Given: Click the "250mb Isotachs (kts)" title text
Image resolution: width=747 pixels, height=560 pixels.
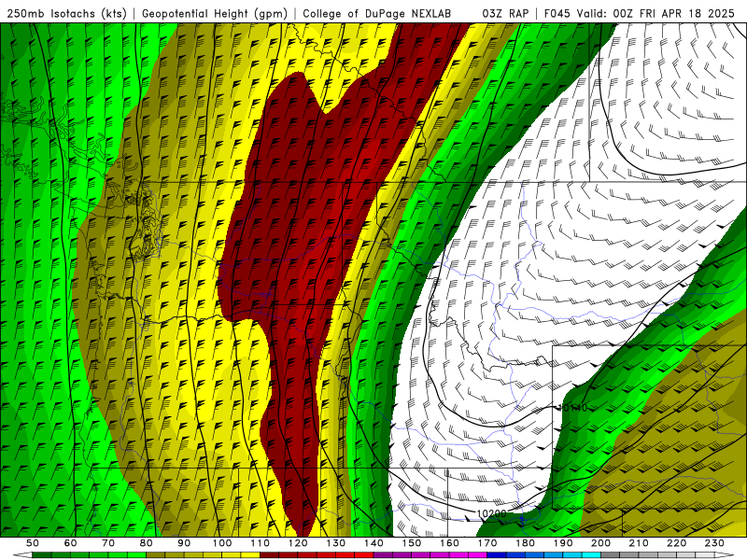Looking at the screenshot, I should [66, 13].
